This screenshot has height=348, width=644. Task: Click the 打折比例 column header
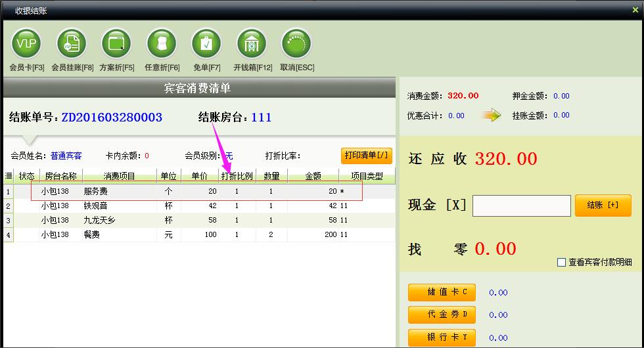tap(237, 176)
